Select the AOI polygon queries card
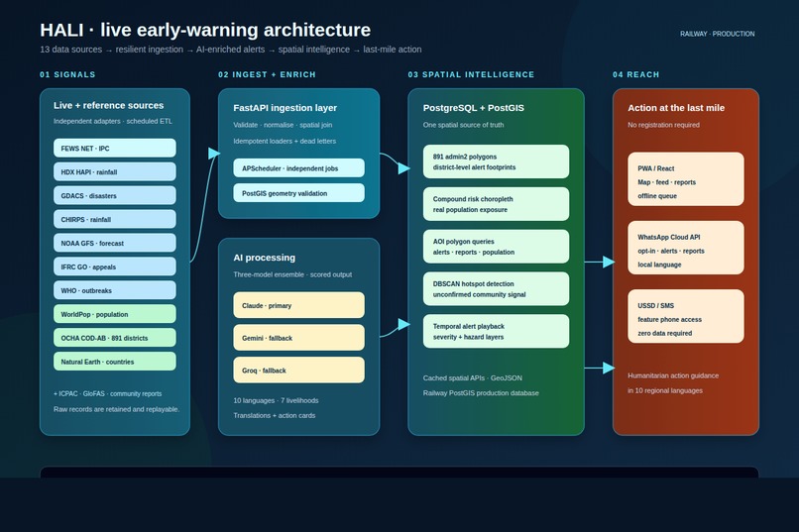 pos(496,247)
